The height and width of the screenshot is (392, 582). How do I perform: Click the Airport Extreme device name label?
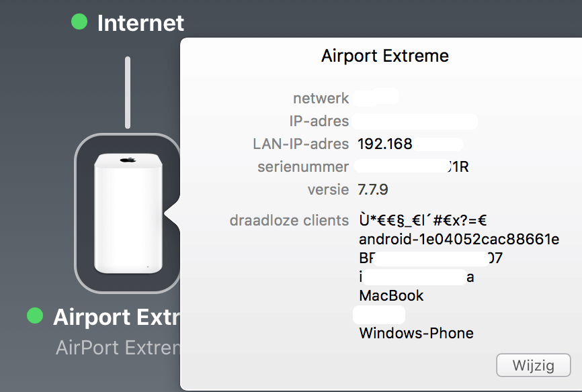116,317
